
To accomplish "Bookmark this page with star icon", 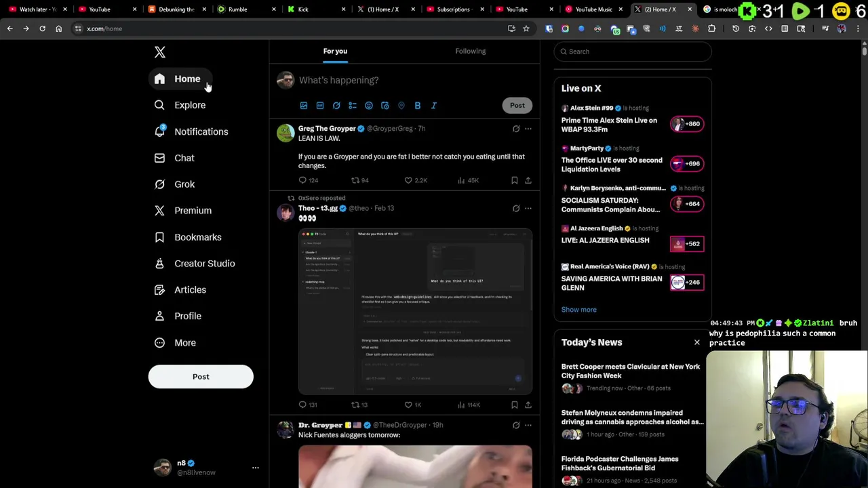I will coord(526,28).
